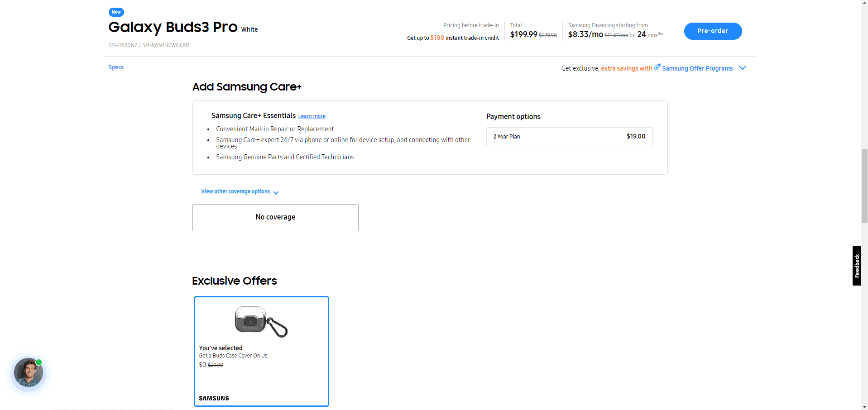Click the Samsung Offer Programs link text
The height and width of the screenshot is (410, 868).
click(x=697, y=68)
